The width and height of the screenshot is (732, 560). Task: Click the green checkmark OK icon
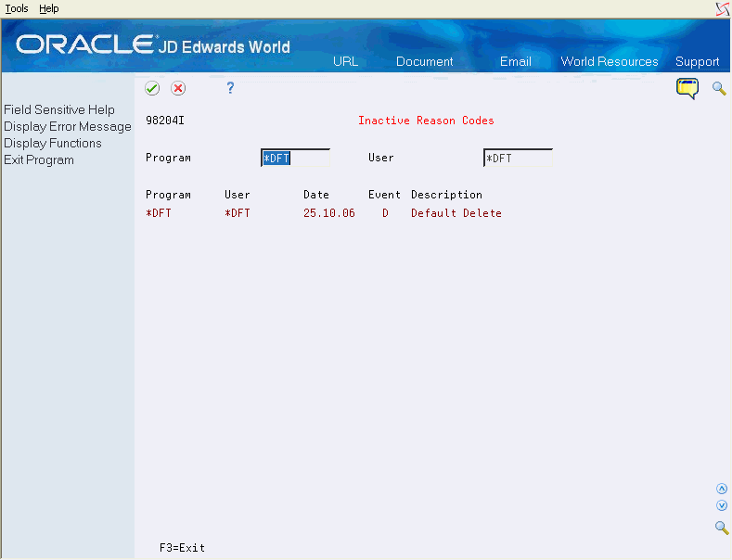(152, 88)
